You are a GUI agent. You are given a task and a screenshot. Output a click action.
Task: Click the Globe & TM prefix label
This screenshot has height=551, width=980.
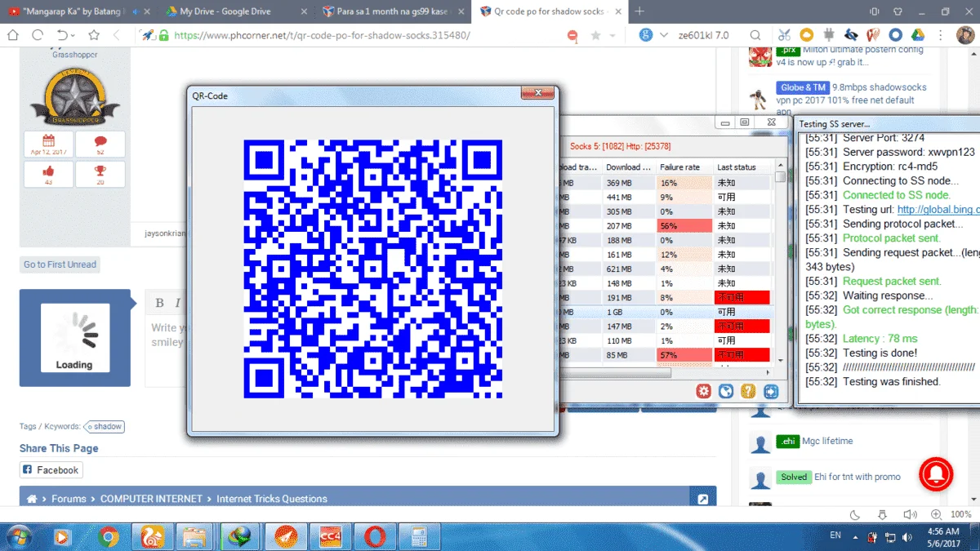click(803, 87)
